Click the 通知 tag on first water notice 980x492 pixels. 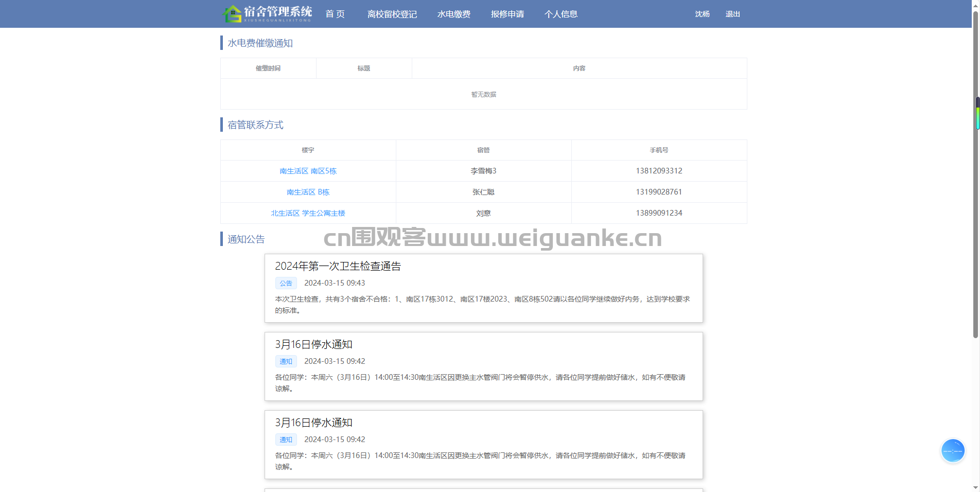click(x=286, y=361)
